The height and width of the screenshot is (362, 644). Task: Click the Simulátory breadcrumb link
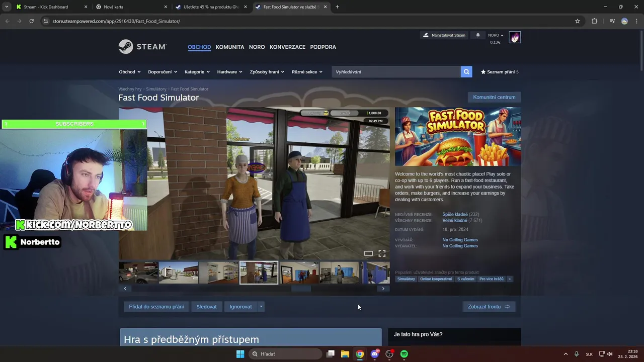[x=156, y=89]
